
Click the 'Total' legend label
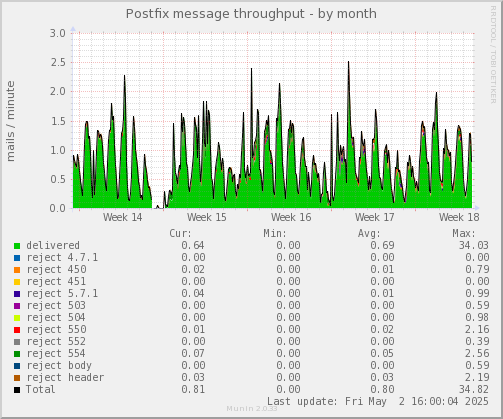(x=40, y=390)
